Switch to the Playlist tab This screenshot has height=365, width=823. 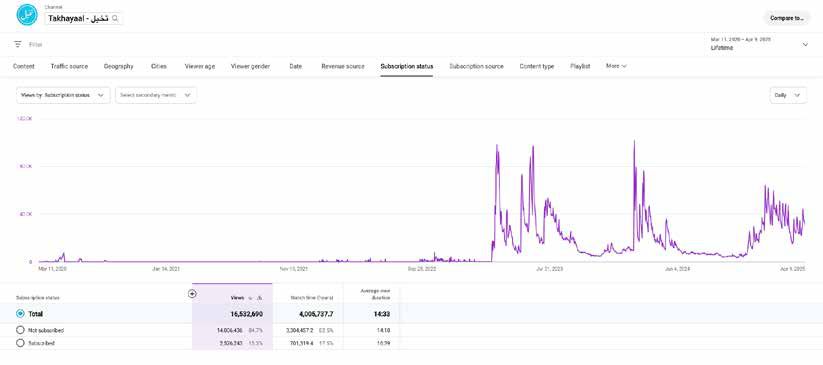click(x=580, y=66)
